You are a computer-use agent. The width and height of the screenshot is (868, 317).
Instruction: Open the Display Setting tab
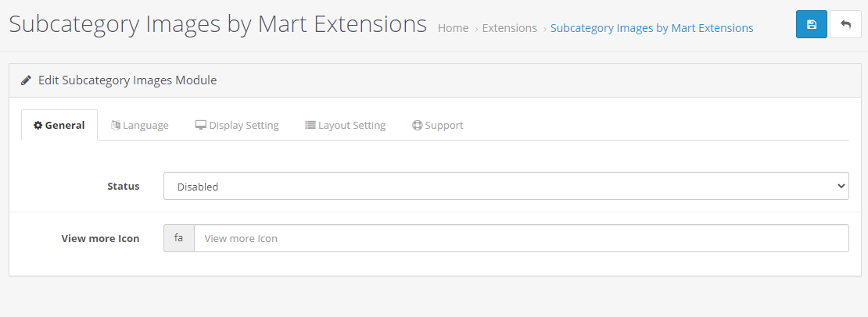point(237,126)
